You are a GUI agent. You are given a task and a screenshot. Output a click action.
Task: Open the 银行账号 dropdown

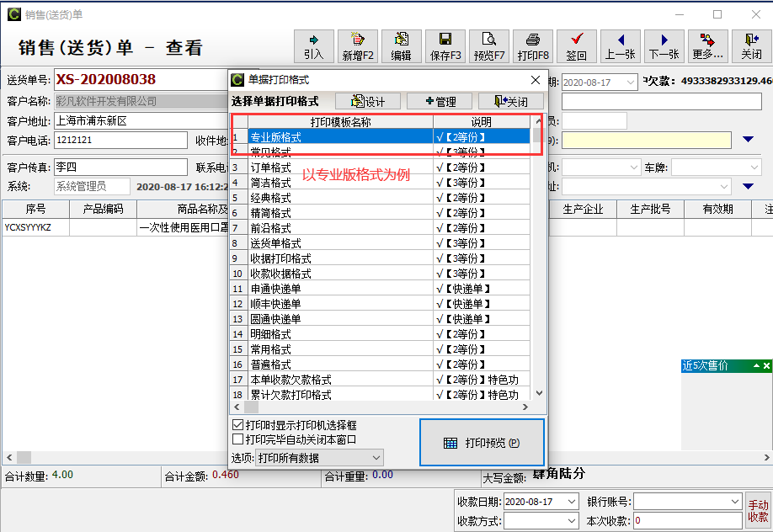click(734, 502)
